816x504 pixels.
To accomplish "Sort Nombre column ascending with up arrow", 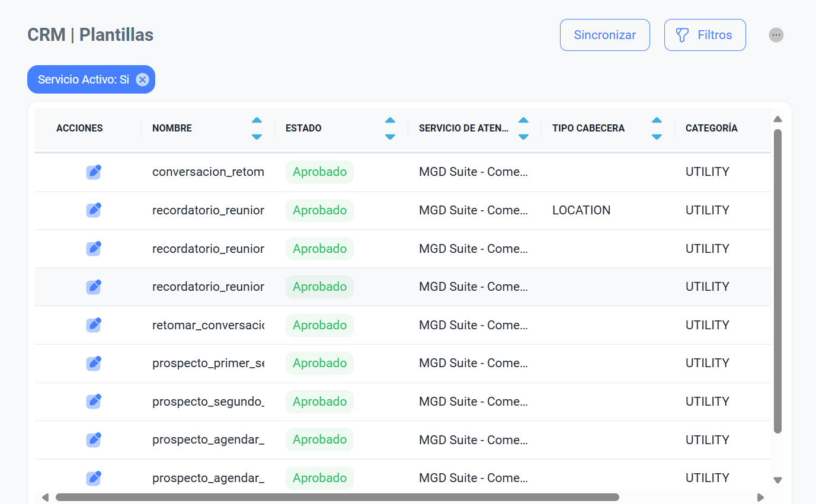I will pos(257,120).
